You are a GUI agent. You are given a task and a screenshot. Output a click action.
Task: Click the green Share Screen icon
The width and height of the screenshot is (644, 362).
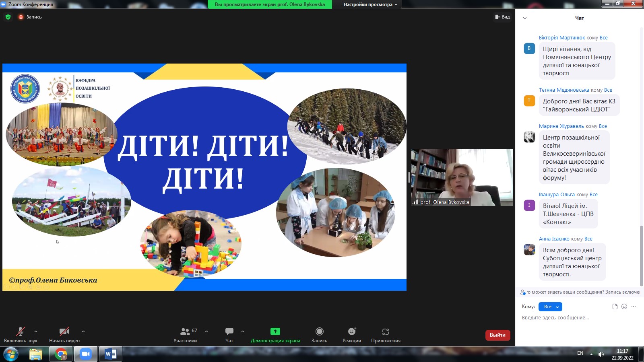tap(275, 331)
